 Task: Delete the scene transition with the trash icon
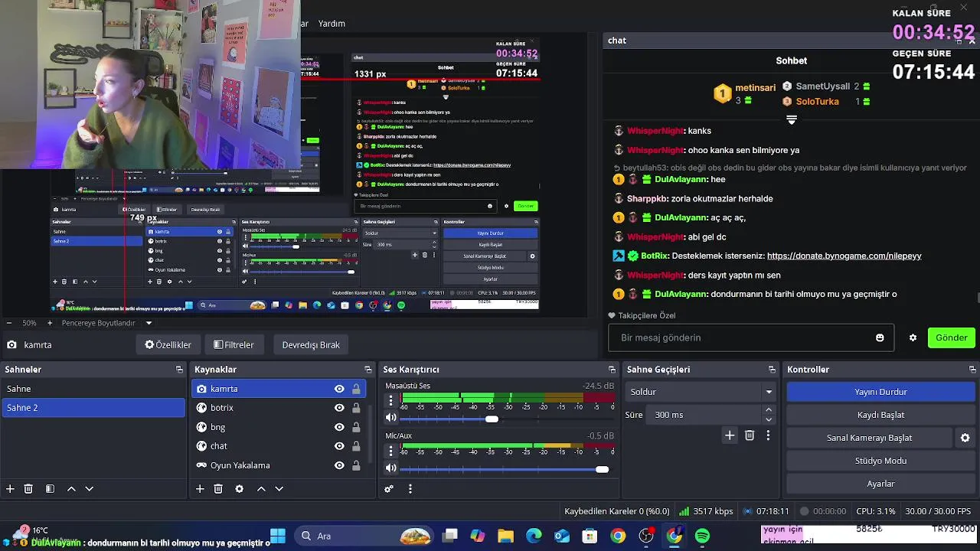pos(750,435)
